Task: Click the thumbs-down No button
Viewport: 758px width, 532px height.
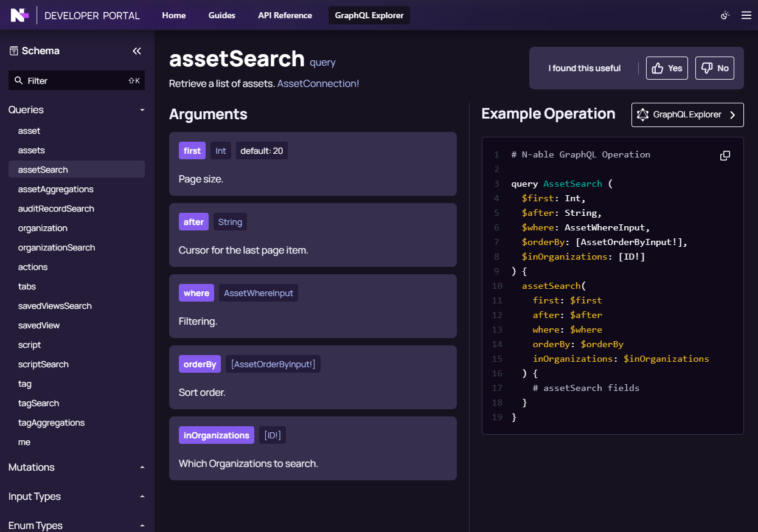Action: (x=715, y=68)
